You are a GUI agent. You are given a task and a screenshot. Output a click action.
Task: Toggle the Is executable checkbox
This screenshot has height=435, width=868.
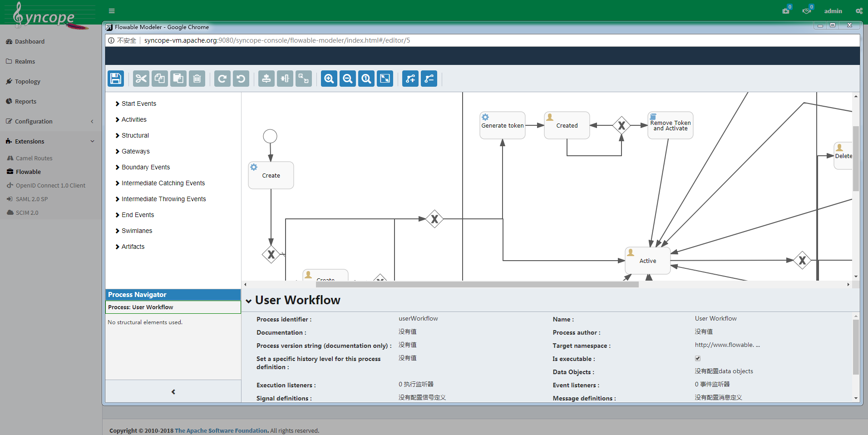pos(698,358)
